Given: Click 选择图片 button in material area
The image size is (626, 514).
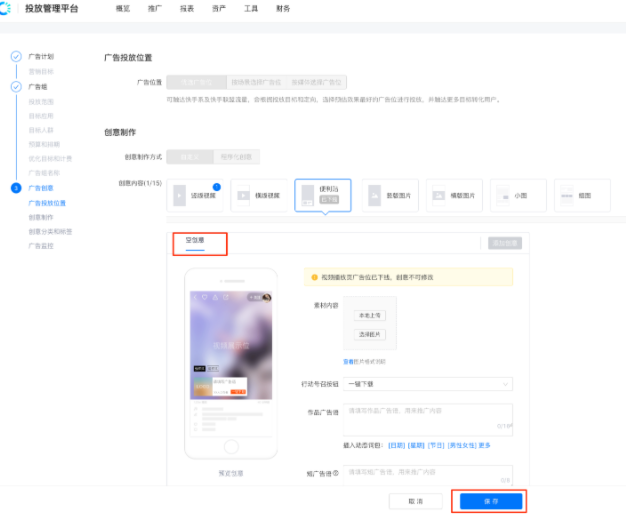Looking at the screenshot, I should point(370,334).
